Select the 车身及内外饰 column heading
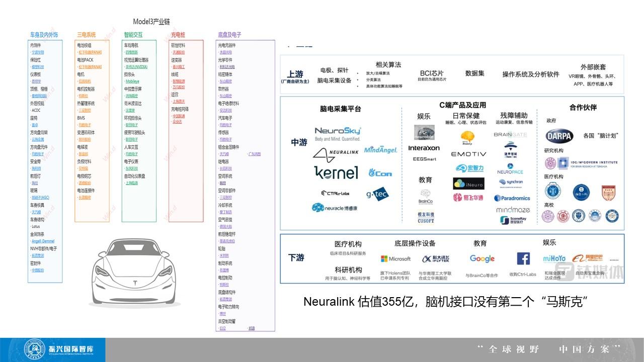The height and width of the screenshot is (362, 644). [x=44, y=35]
